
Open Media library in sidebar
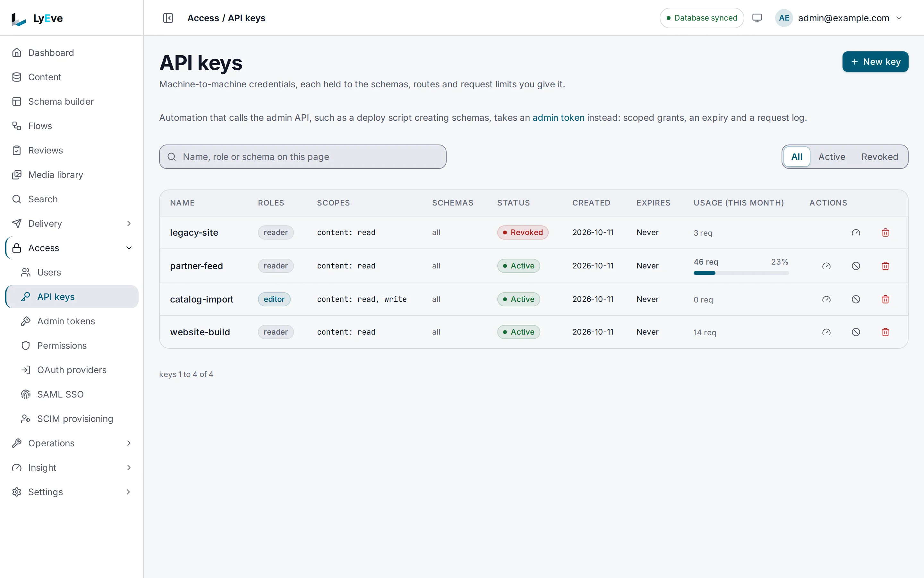coord(72,175)
